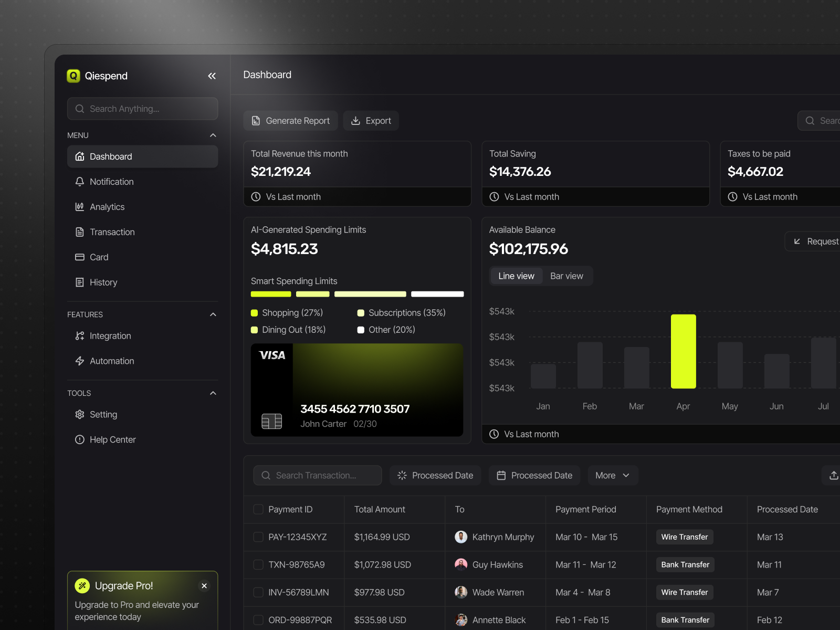The image size is (840, 630).
Task: Open the Notification bell icon
Action: (79, 182)
